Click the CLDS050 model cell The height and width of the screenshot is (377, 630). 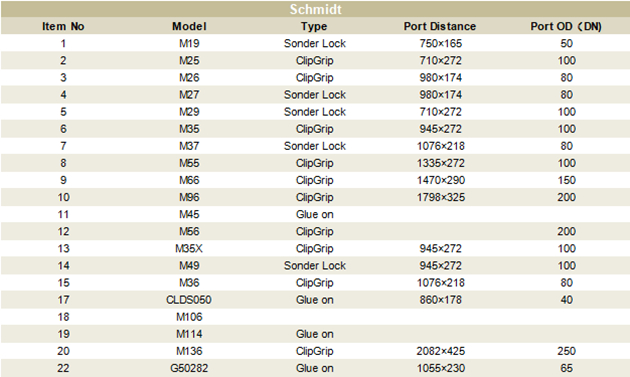click(x=189, y=300)
